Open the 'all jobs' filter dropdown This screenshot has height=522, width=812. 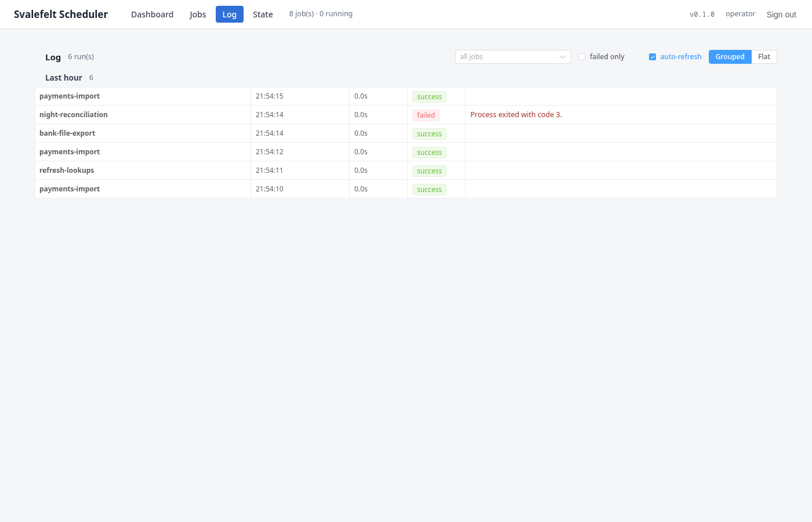(x=513, y=57)
